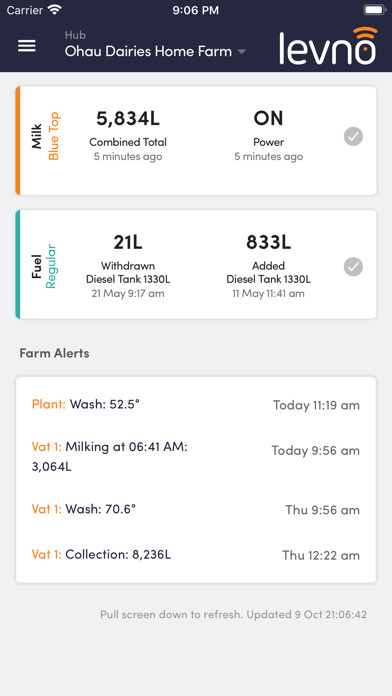392x696 pixels.
Task: Open the 21L Withdrawn fuel reading
Action: tap(128, 265)
